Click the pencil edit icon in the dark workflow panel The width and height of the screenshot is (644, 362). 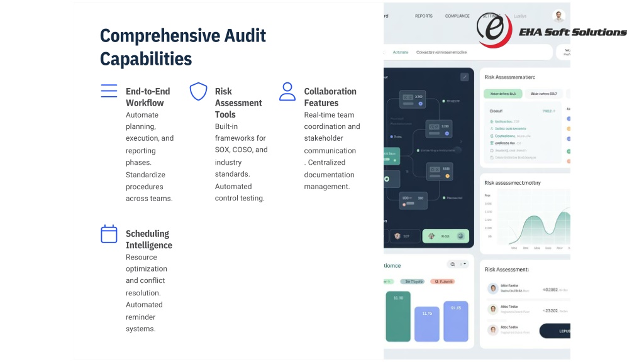coord(464,77)
